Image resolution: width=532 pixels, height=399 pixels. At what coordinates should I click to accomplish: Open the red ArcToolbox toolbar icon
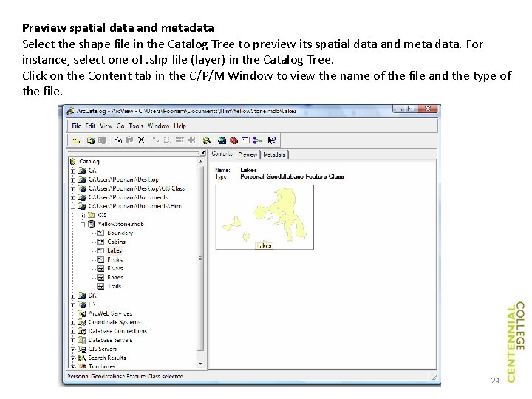[233, 140]
